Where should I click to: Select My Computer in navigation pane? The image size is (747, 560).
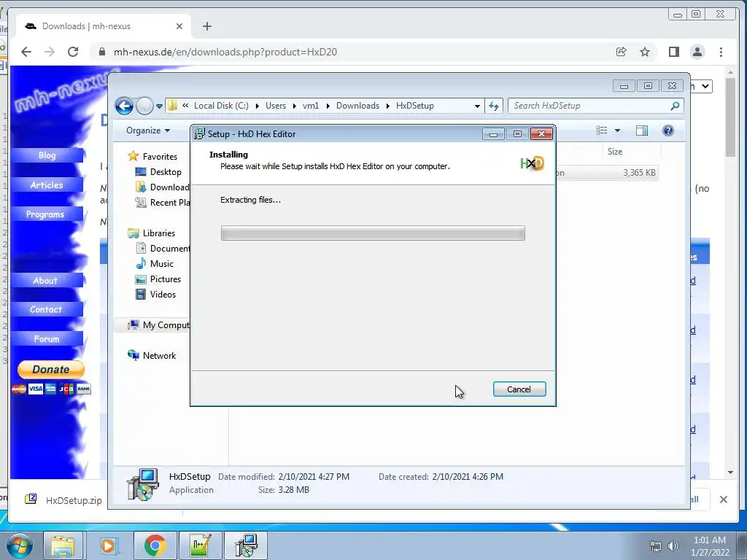pyautogui.click(x=158, y=324)
